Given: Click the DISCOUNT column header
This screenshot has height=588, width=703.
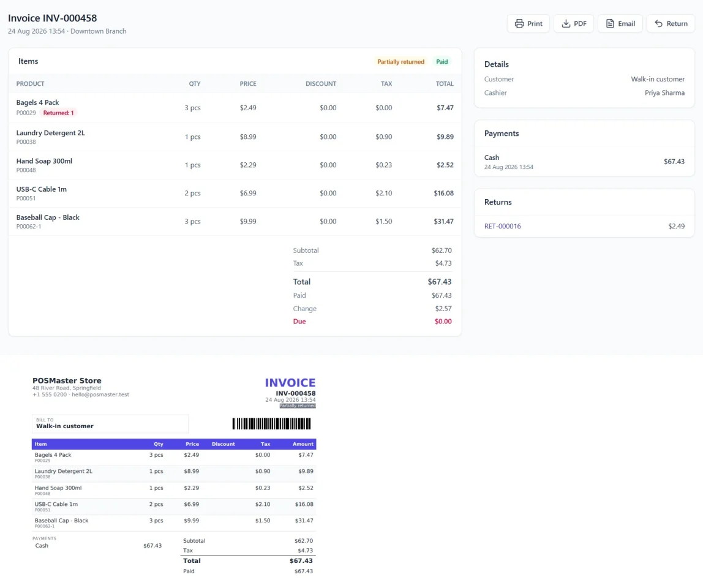Looking at the screenshot, I should pyautogui.click(x=320, y=84).
